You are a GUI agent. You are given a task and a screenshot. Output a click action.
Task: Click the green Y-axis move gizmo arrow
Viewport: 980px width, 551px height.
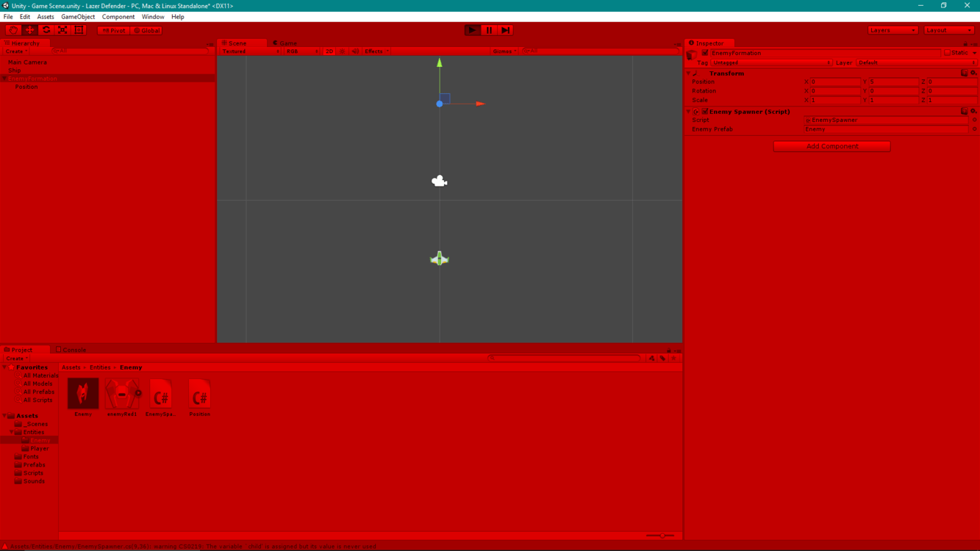[440, 63]
